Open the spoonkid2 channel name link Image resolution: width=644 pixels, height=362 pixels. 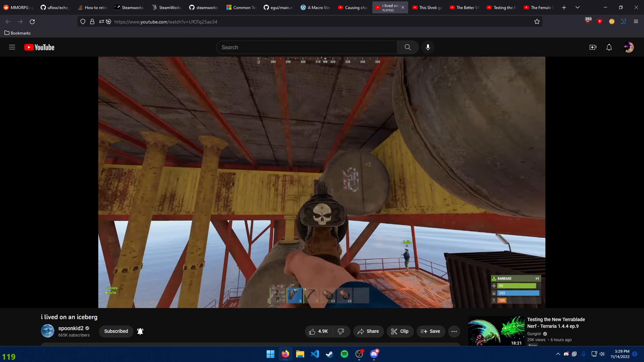coord(71,328)
